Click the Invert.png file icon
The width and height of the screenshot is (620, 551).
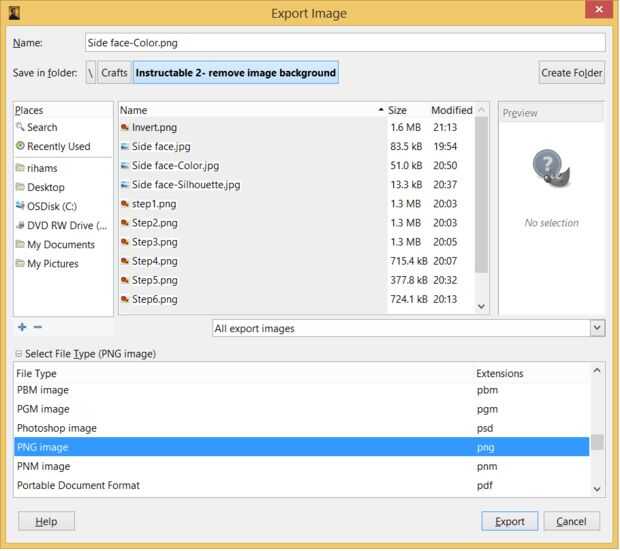(x=125, y=127)
